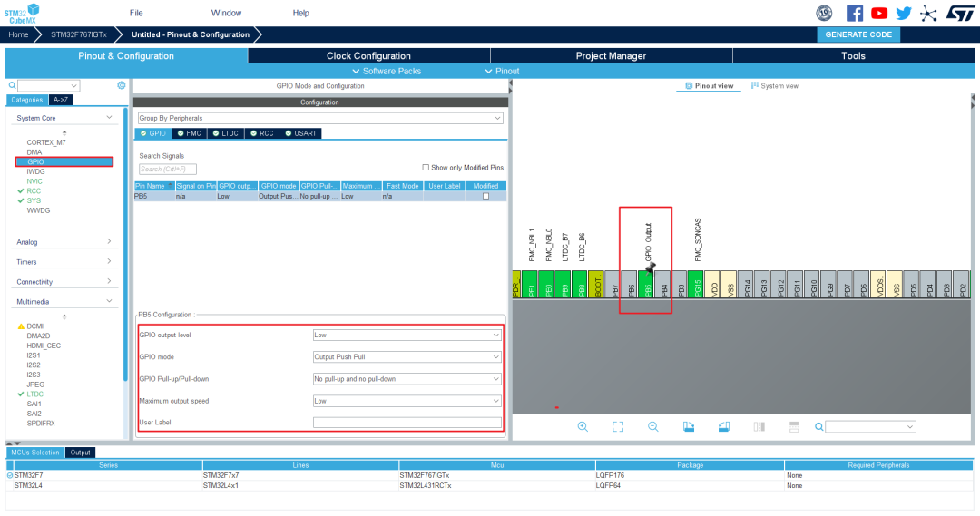Open the 10-year anniversary badge icon
The height and width of the screenshot is (516, 980).
(824, 13)
